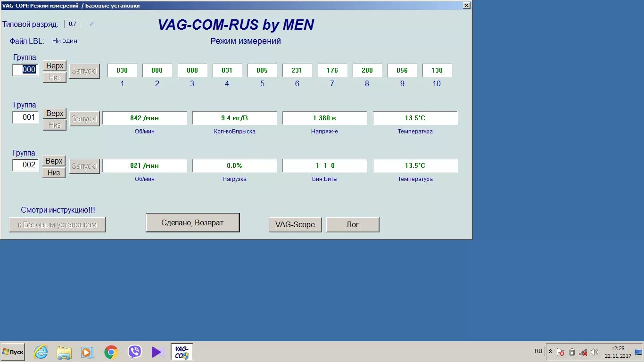Launch Windows Media Player from taskbar
The height and width of the screenshot is (362, 644).
(x=87, y=352)
